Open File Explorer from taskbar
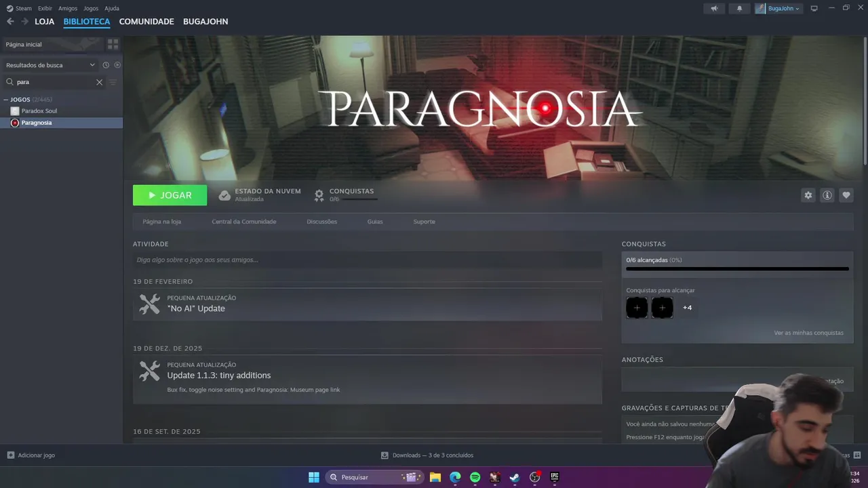The width and height of the screenshot is (868, 488). [x=435, y=477]
